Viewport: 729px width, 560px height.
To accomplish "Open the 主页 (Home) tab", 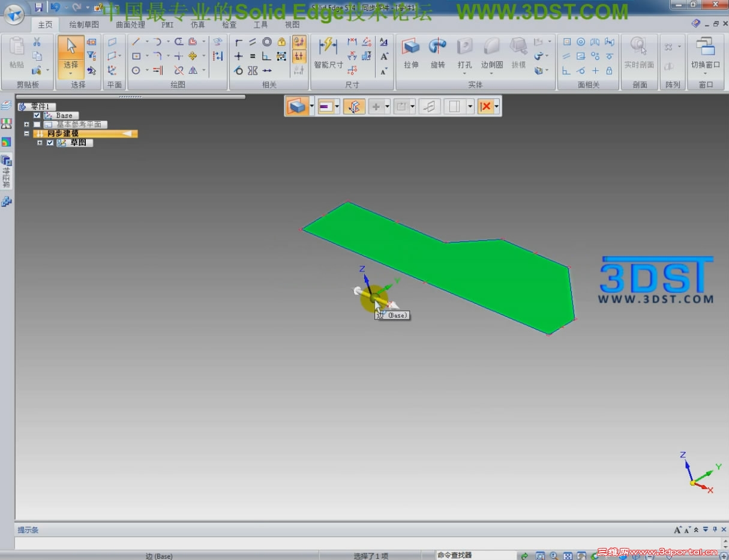I will [45, 25].
